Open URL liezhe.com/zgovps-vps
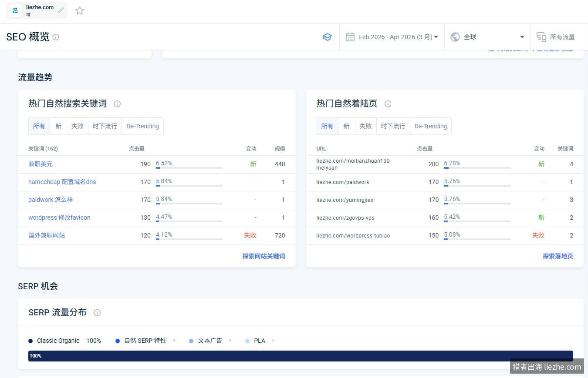Viewport: 588px width, 378px height. point(345,217)
